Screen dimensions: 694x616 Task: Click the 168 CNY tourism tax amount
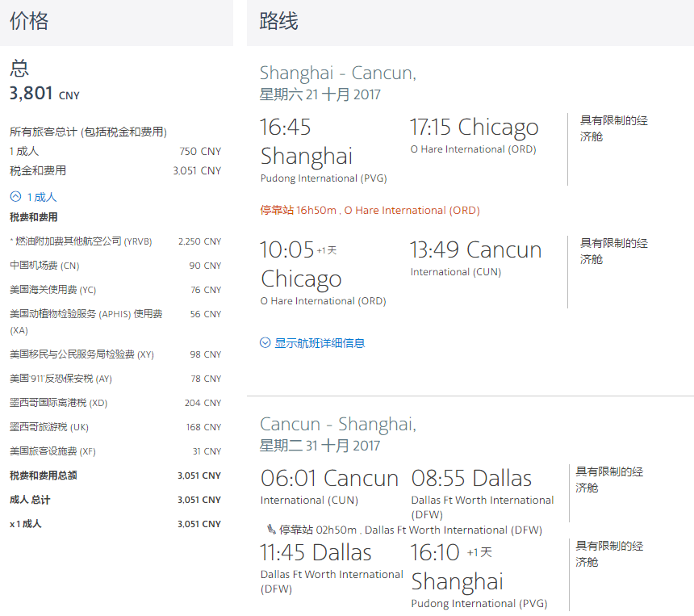tap(203, 427)
